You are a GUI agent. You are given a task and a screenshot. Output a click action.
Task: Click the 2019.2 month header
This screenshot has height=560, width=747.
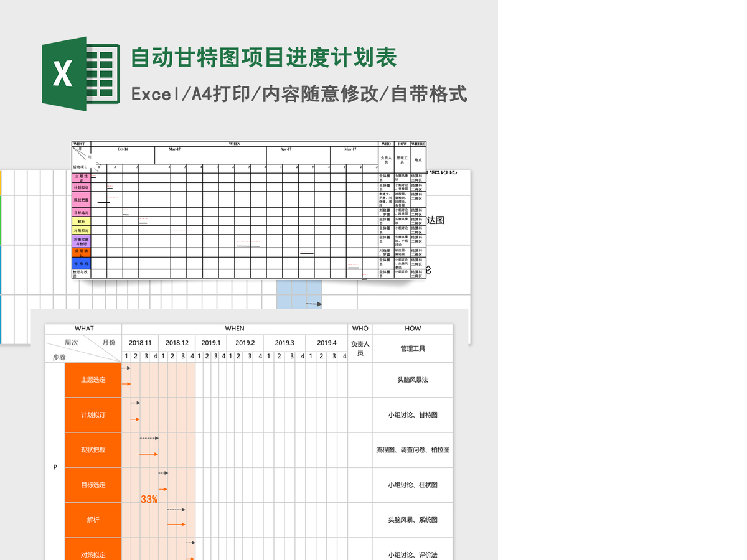(245, 343)
